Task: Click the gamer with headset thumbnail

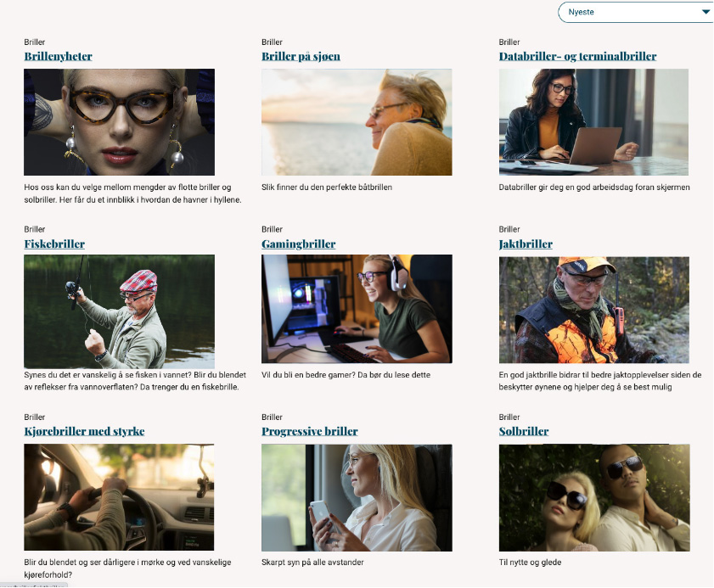Action: click(357, 309)
